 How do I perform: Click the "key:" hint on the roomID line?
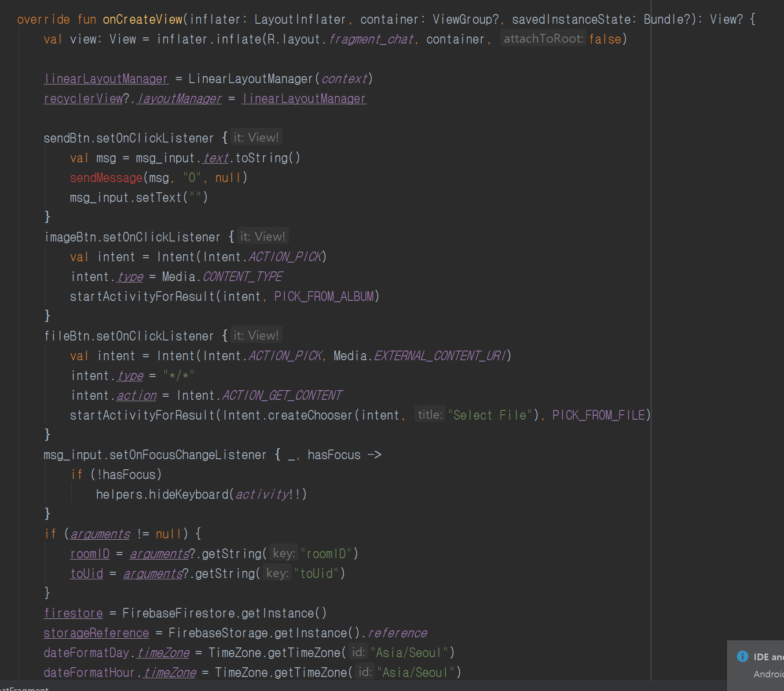point(283,553)
